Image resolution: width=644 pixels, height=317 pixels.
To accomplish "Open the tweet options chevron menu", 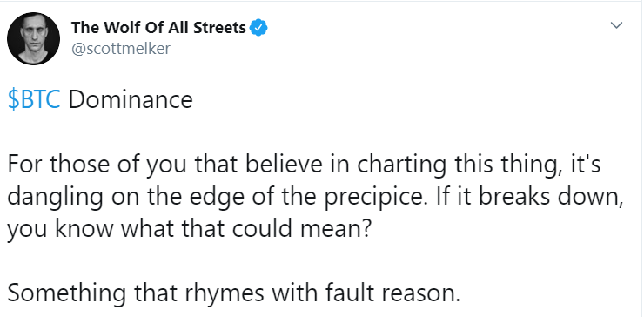I will point(616,25).
